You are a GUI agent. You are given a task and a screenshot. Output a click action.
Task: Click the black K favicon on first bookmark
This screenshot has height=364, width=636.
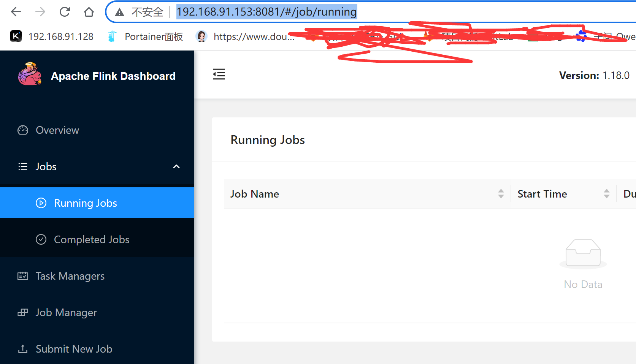pyautogui.click(x=16, y=36)
